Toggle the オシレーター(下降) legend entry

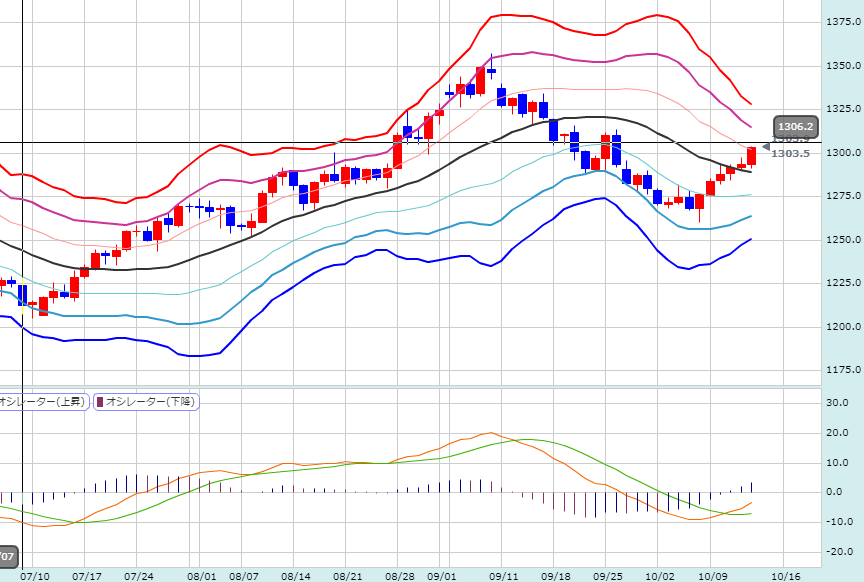click(x=150, y=402)
